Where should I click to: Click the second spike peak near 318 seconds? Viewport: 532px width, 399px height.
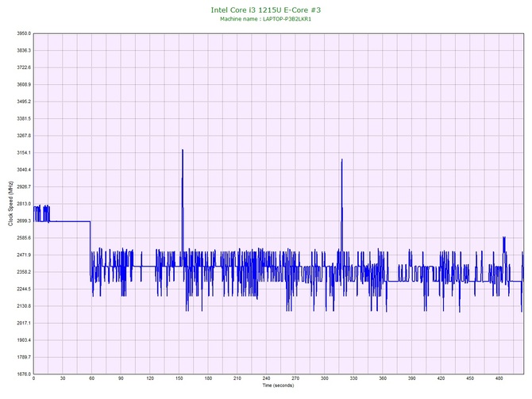[x=341, y=159]
